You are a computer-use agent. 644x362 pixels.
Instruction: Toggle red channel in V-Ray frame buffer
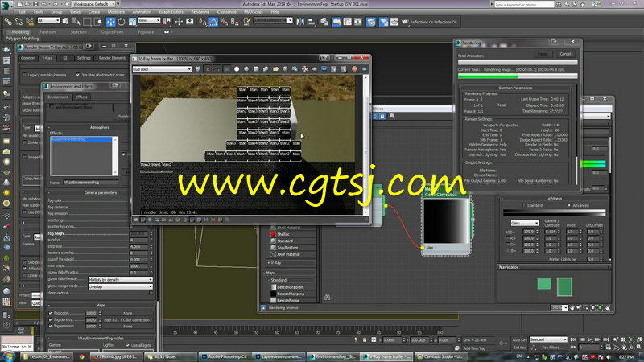(x=208, y=69)
